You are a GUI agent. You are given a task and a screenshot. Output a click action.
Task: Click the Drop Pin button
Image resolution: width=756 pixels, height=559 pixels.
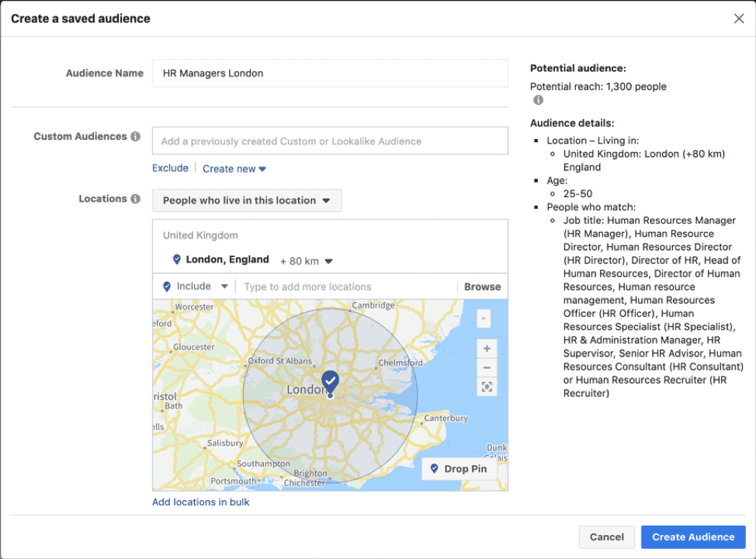tap(458, 469)
